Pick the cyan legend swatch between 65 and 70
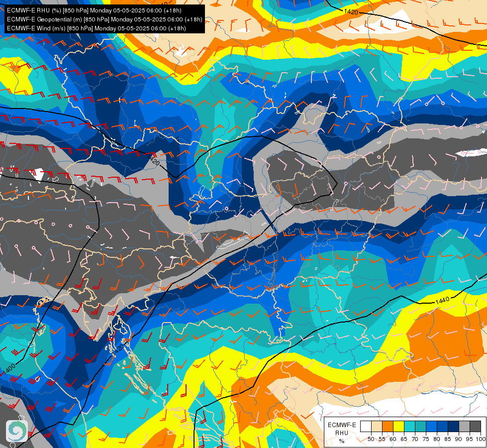 click(409, 426)
